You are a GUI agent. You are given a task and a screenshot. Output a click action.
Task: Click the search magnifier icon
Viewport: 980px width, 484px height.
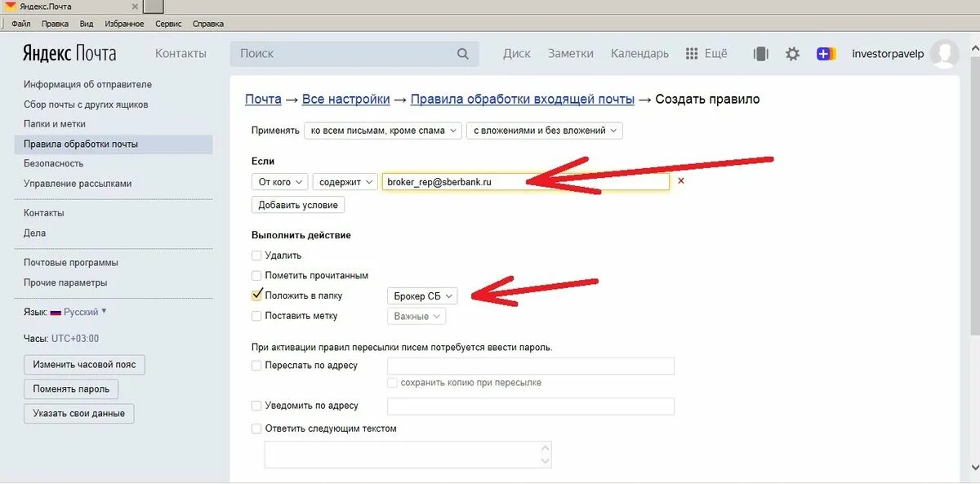click(x=463, y=54)
